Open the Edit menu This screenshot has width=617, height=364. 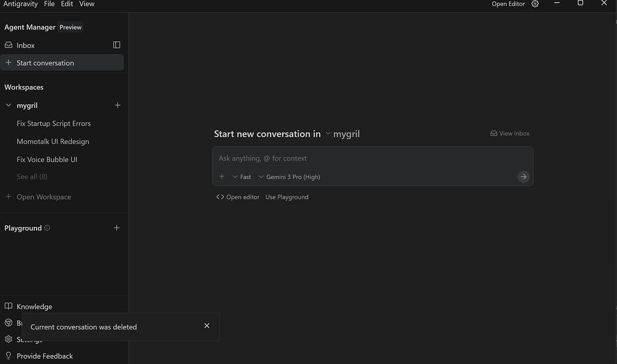click(67, 4)
